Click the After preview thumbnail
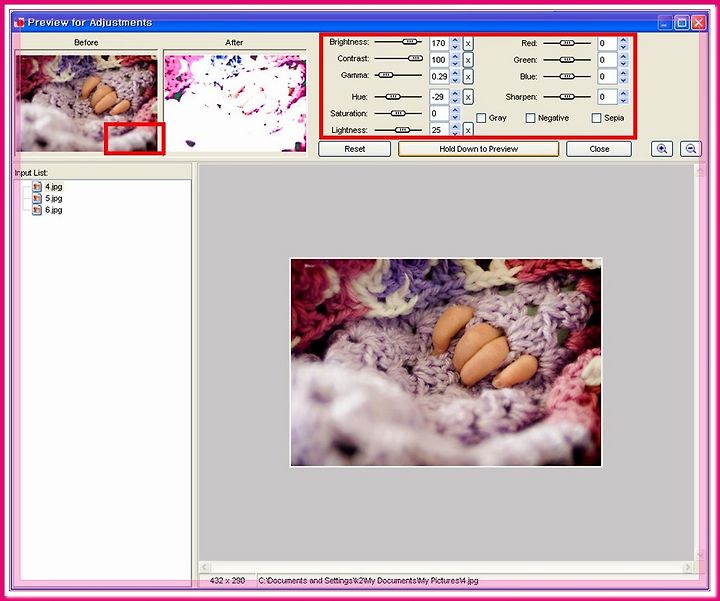This screenshot has height=601, width=720. (x=235, y=103)
